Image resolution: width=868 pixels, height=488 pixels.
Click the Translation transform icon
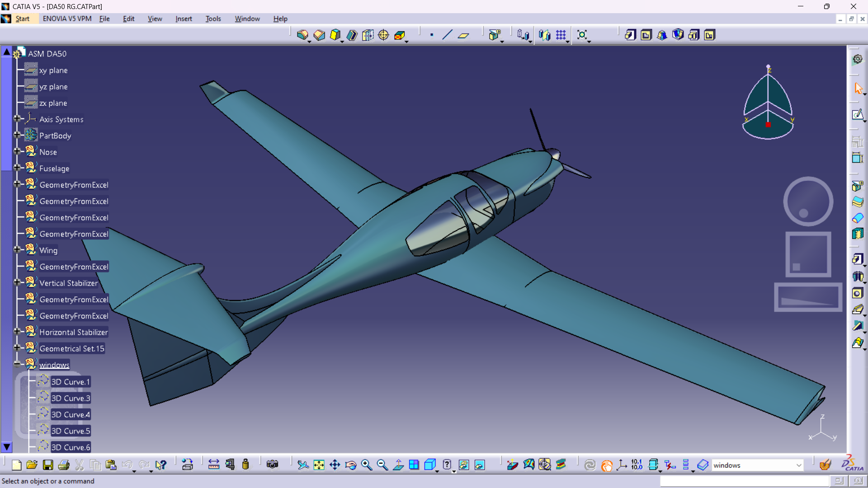click(523, 35)
